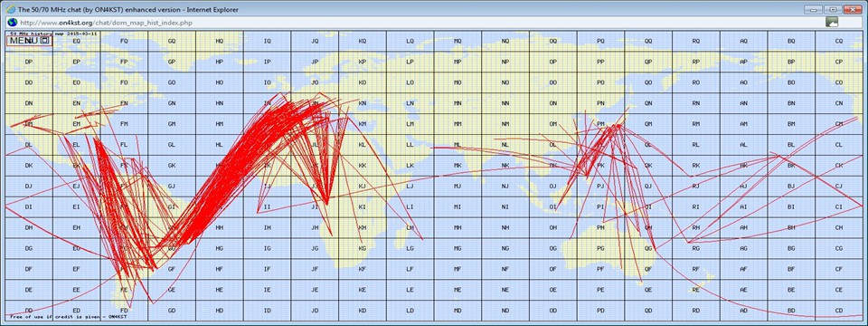Click the Internet Explorer logo in title bar
The width and height of the screenshot is (868, 326).
pos(11,9)
